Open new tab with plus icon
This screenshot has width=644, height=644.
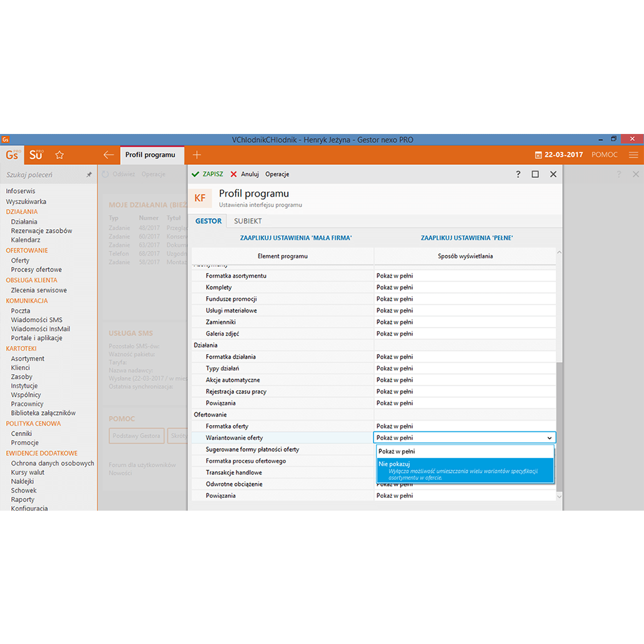[x=197, y=155]
